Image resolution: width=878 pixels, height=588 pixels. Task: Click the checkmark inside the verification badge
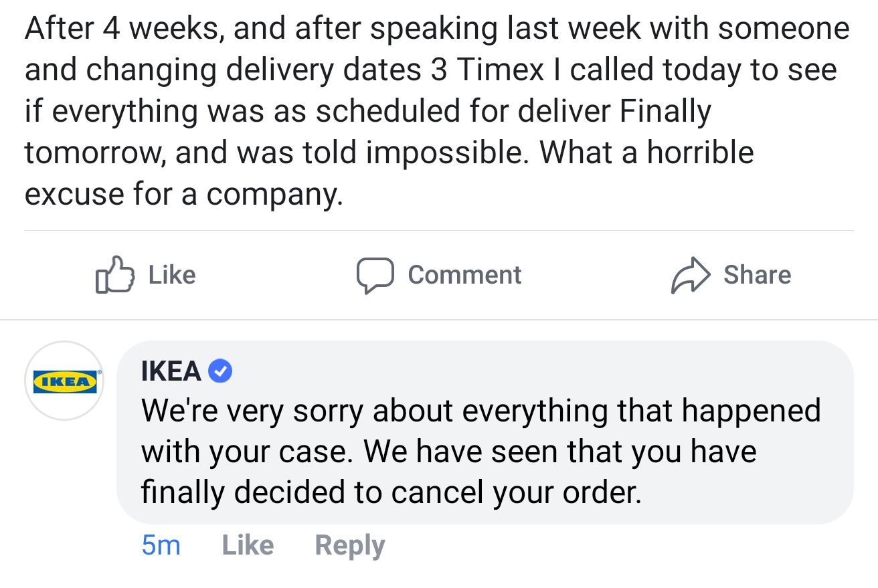[222, 370]
